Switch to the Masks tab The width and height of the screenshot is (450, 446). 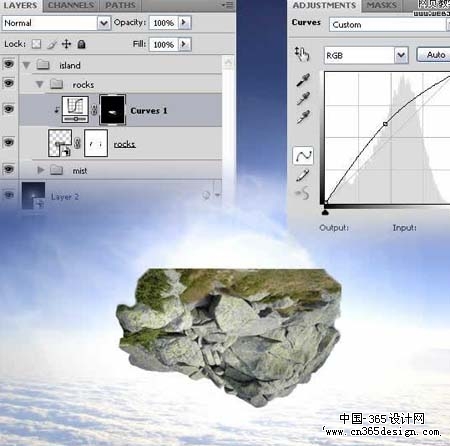(x=382, y=5)
